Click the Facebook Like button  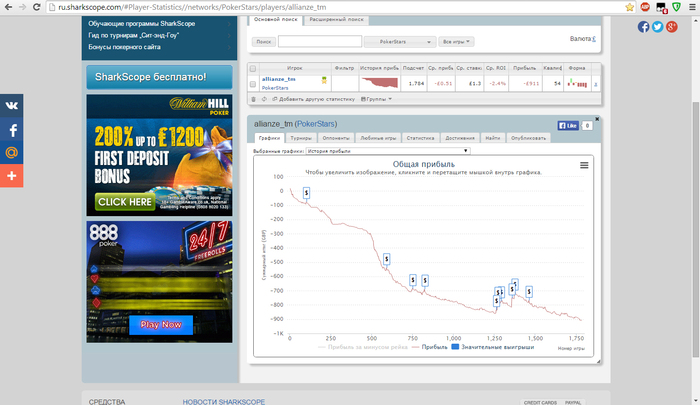point(568,125)
